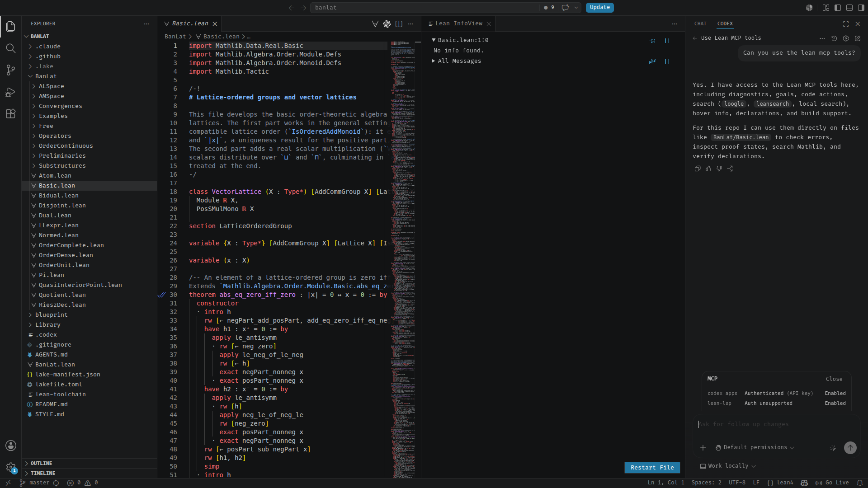This screenshot has height=488, width=868.
Task: Open Work locally dropdown
Action: click(x=728, y=466)
